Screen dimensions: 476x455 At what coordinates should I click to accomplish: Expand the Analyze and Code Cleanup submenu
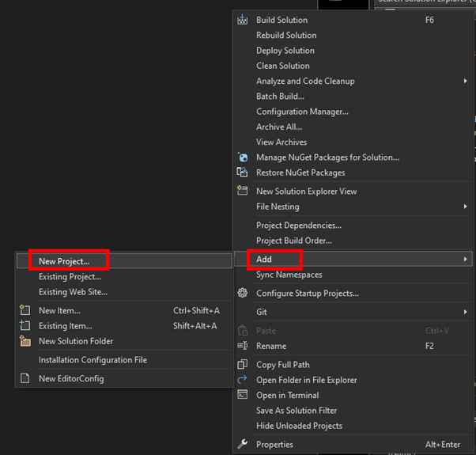coord(465,82)
